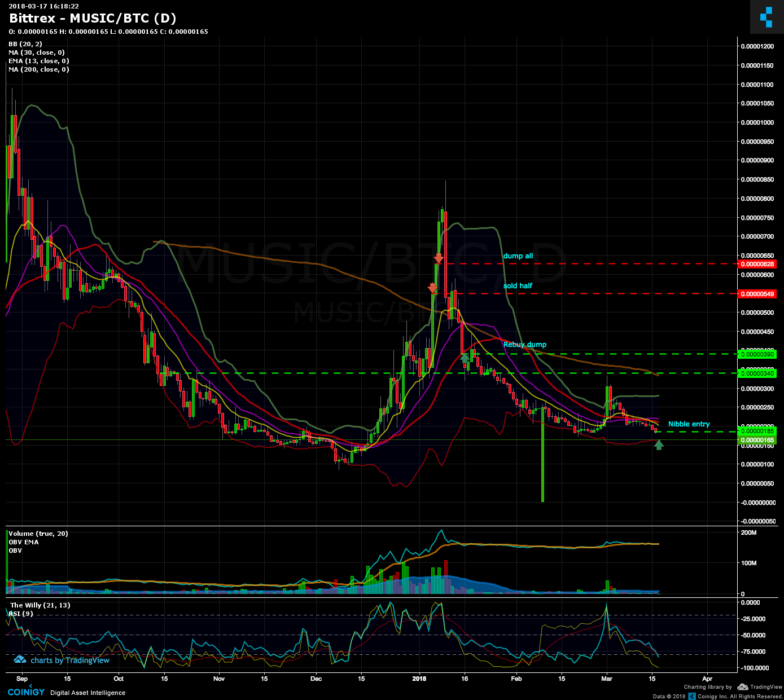784x700 pixels.
Task: Select the 'EMA (13, close, 0)' indicator label
Action: pos(38,61)
